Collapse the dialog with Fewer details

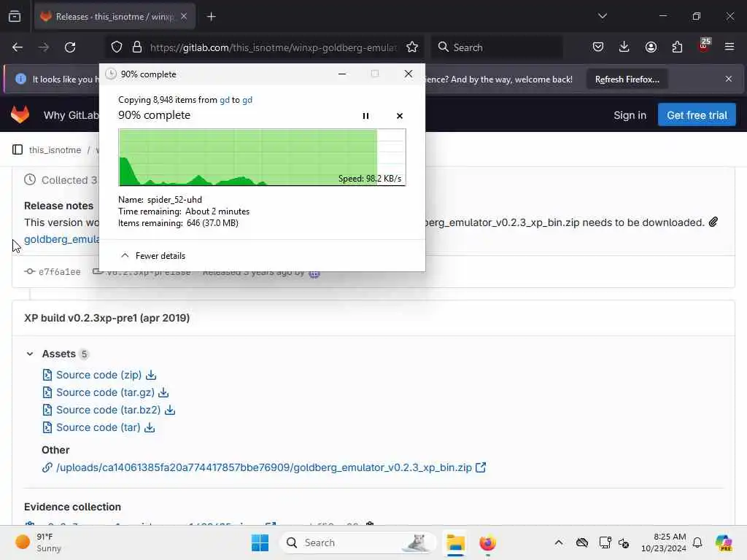pyautogui.click(x=153, y=256)
